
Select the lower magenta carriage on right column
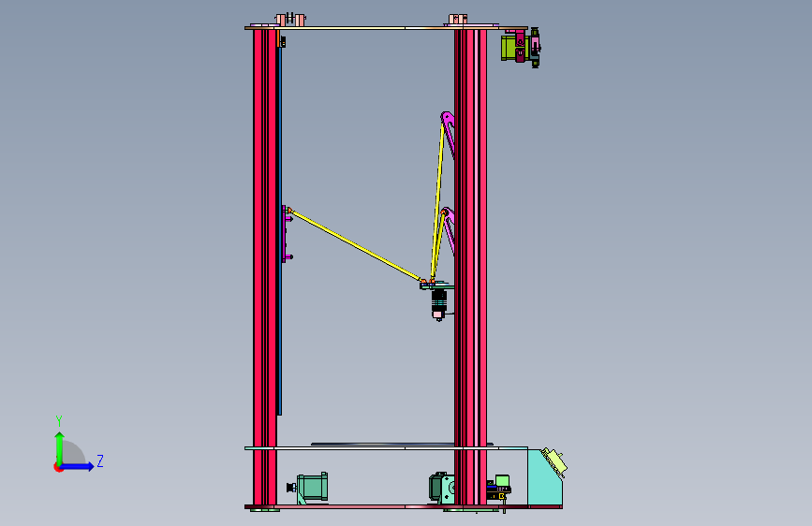point(449,230)
